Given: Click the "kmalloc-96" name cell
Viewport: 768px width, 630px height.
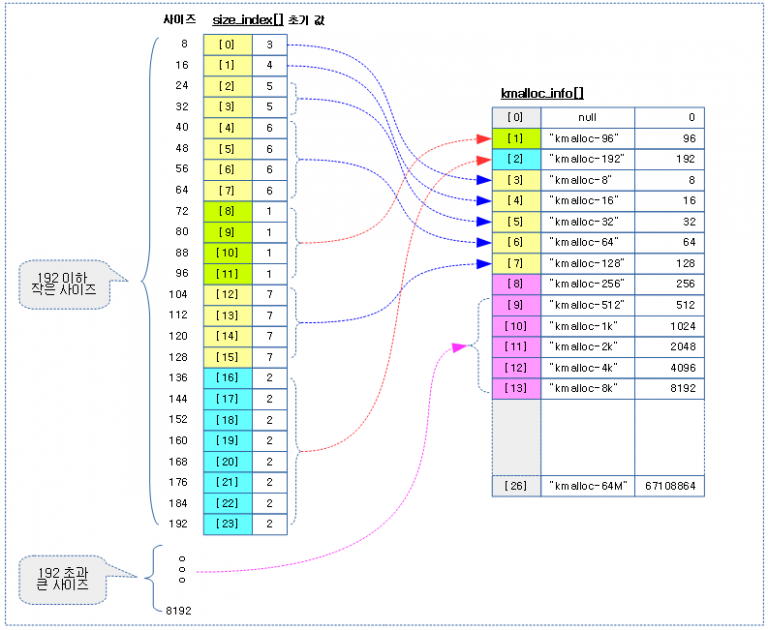Looking at the screenshot, I should coord(588,139).
